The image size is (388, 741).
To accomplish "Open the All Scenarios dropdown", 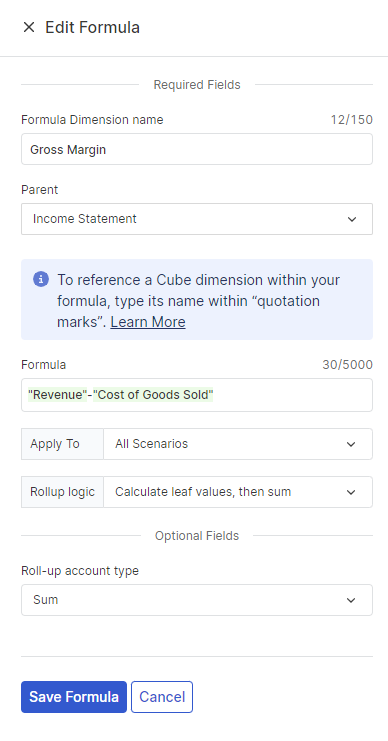I will (238, 444).
